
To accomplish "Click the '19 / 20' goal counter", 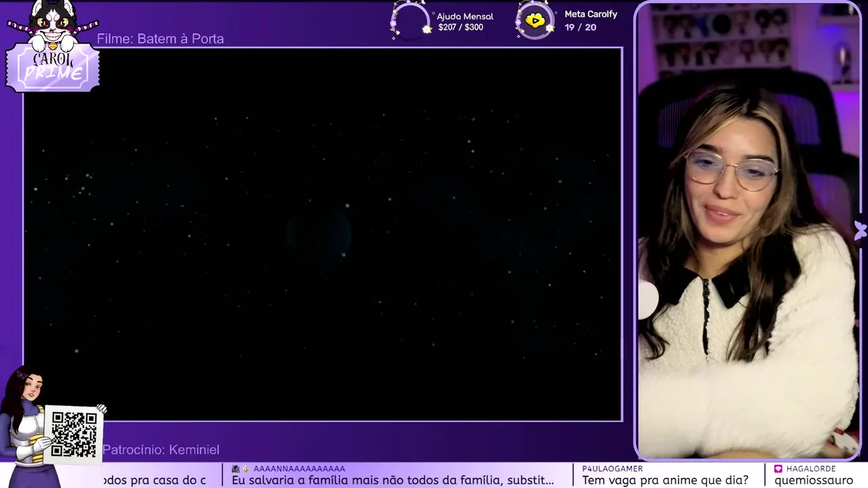I will click(x=580, y=28).
